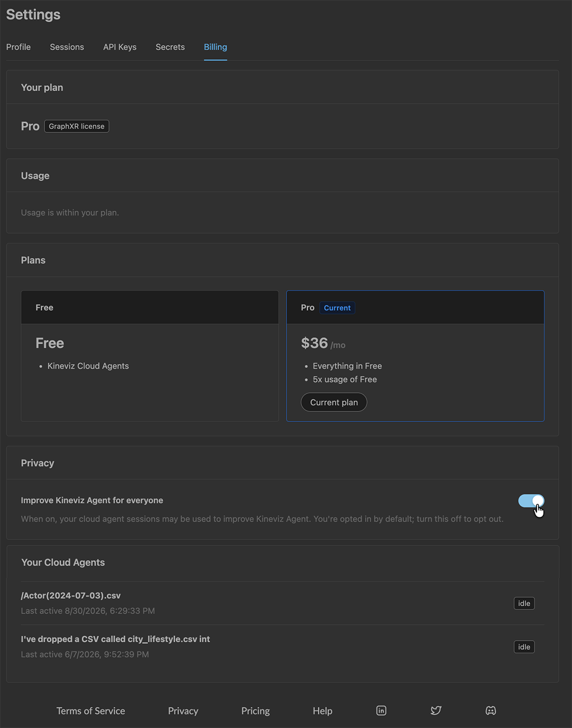Click the Everything in Free bullet
Screen dimensions: 572x728
coord(347,366)
